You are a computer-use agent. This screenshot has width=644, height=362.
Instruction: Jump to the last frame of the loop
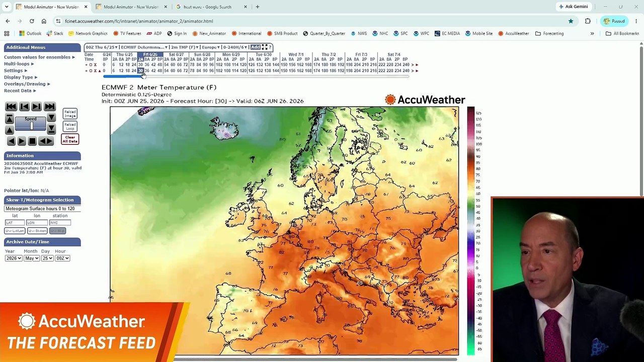[x=50, y=106]
